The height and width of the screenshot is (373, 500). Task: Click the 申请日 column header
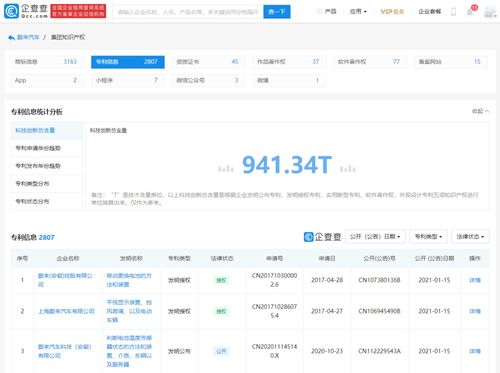pos(327,258)
